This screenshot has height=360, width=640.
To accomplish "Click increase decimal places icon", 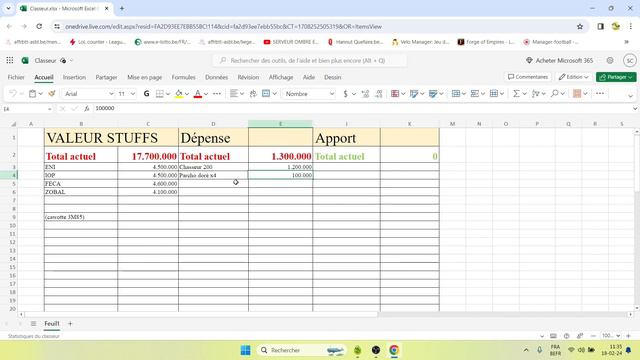I will coord(365,94).
